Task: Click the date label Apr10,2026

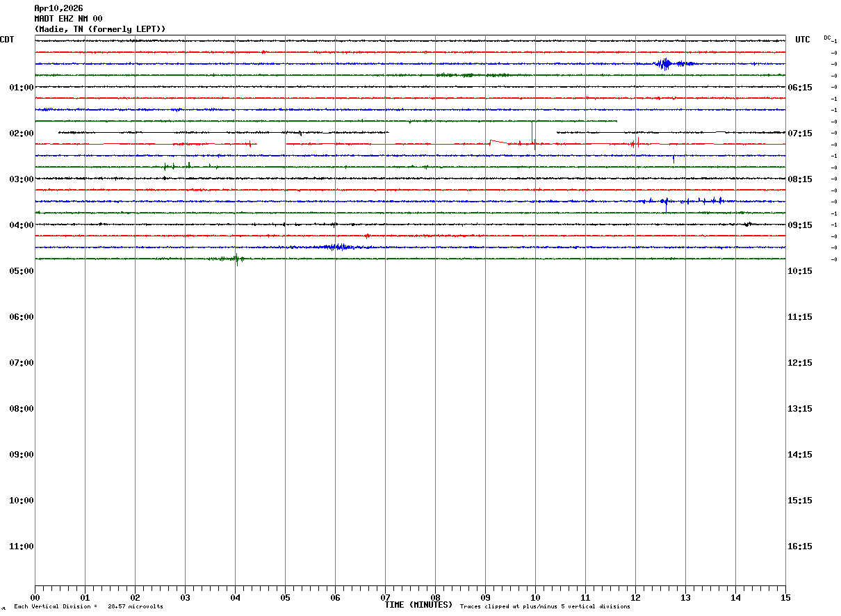Action: click(x=58, y=8)
